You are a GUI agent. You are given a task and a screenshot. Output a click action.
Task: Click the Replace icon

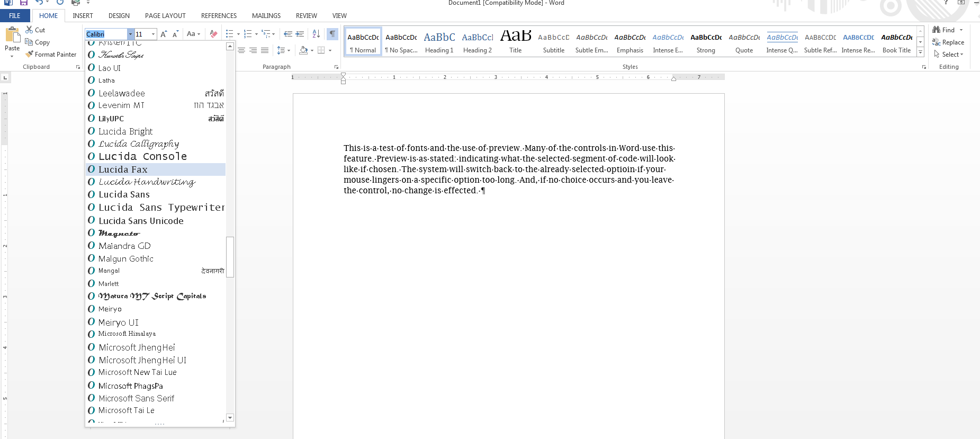point(937,42)
